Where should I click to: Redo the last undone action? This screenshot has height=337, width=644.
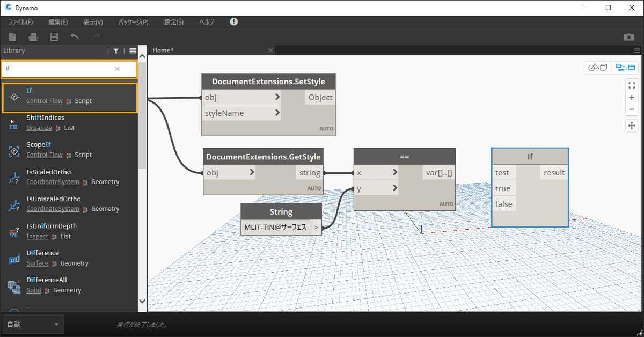tap(96, 37)
